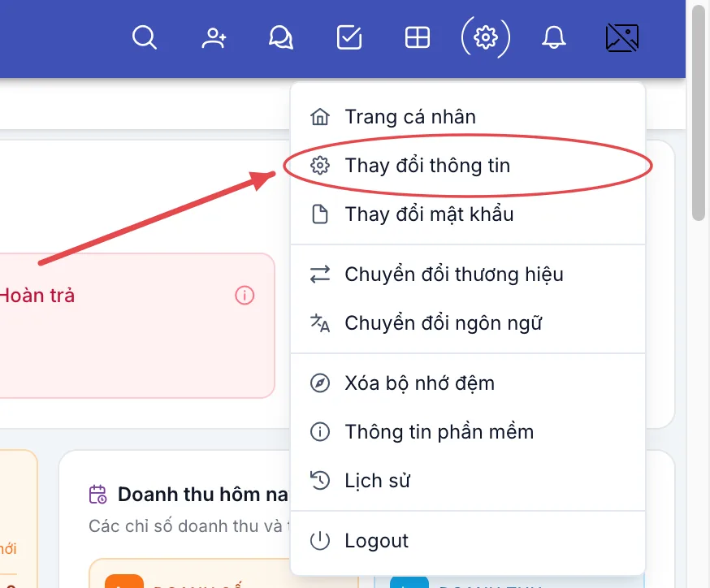The width and height of the screenshot is (710, 588).
Task: Click the add user icon
Action: [214, 38]
